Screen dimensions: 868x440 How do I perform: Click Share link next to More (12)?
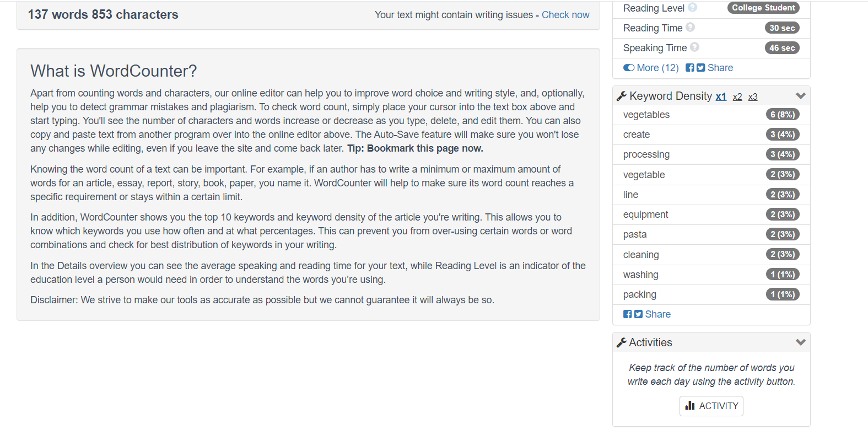tap(720, 68)
